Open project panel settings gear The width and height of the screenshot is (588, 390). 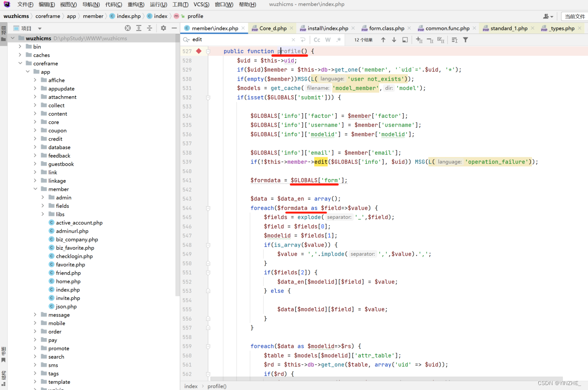point(163,28)
